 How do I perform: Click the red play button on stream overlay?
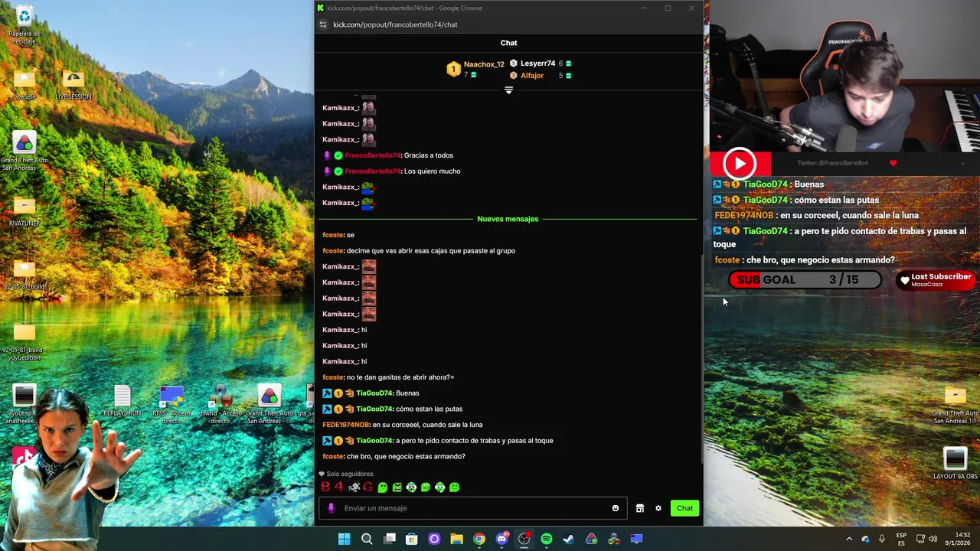pos(740,163)
